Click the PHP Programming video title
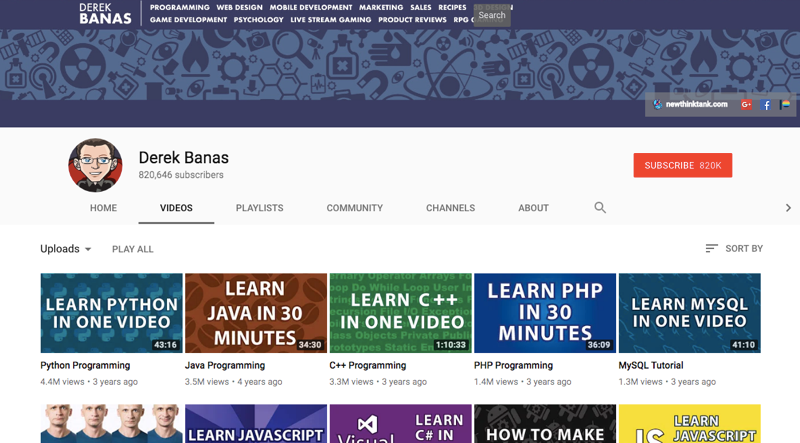800x443 pixels. (x=513, y=365)
